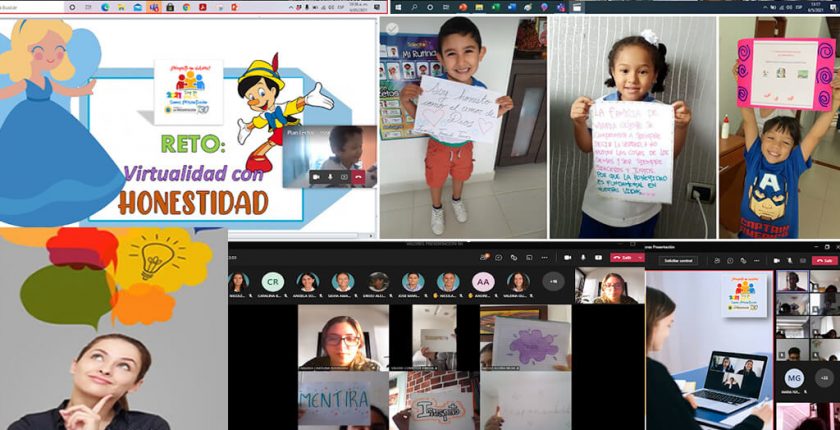Image resolution: width=840 pixels, height=430 pixels.
Task: Open more actions (…) in the wide Teams meeting
Action: tap(545, 258)
